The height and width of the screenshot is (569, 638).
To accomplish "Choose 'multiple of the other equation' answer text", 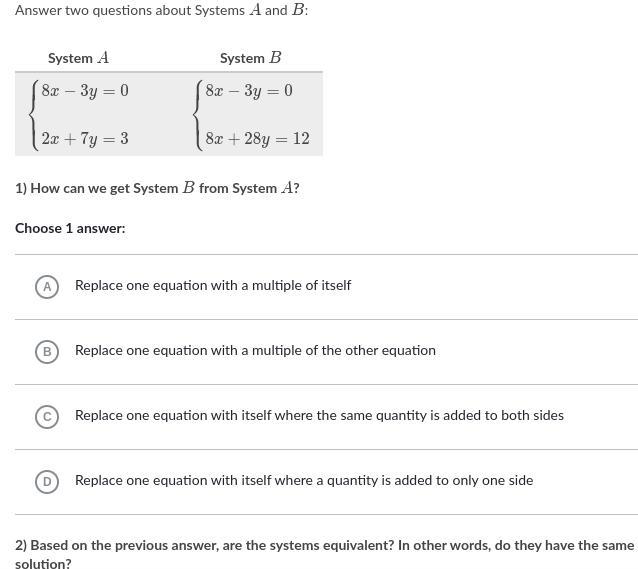I will [255, 351].
